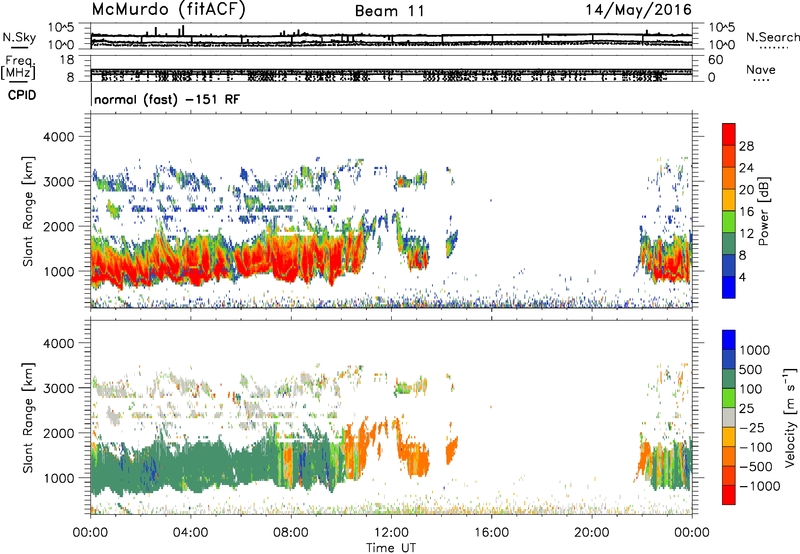Image resolution: width=800 pixels, height=554 pixels.
Task: Click the '-1000' value on the Velocity scale
Action: click(759, 486)
